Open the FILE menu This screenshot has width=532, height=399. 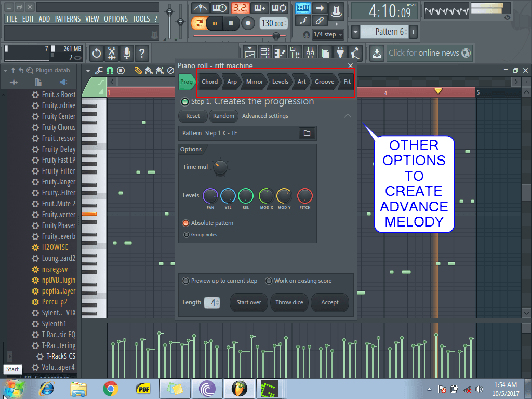point(12,19)
